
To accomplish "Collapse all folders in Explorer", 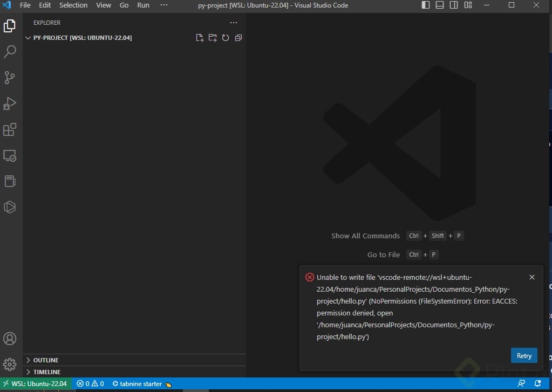I will pos(238,38).
